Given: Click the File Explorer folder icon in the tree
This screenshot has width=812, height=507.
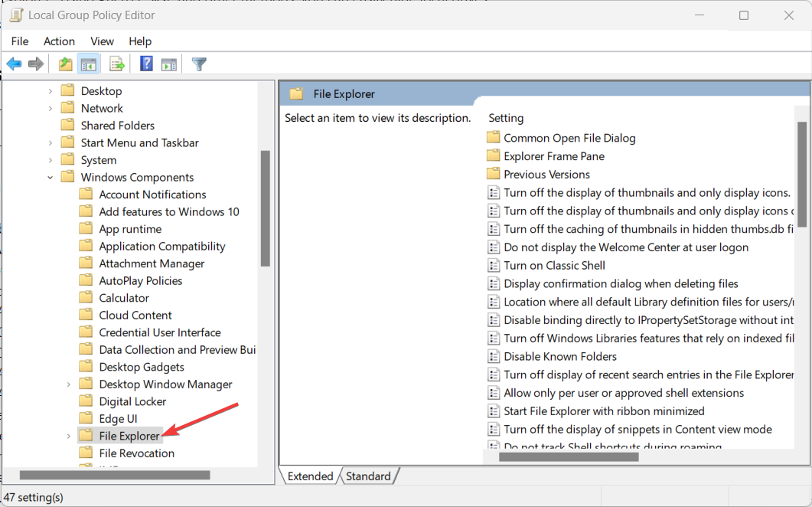Looking at the screenshot, I should coord(86,435).
